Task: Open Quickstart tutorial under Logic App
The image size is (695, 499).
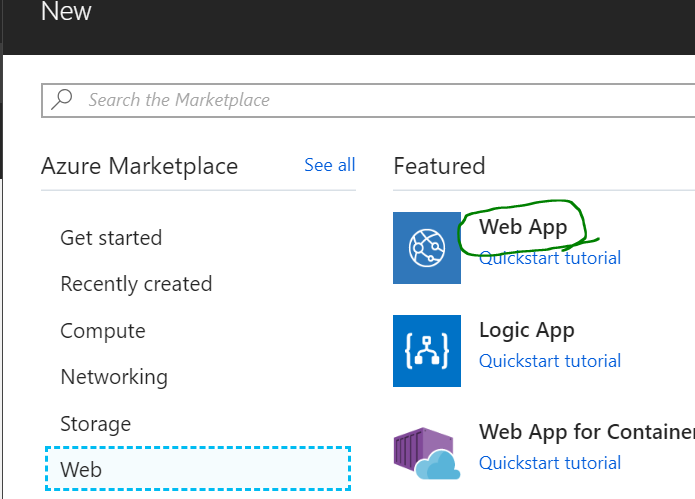Action: pyautogui.click(x=550, y=361)
